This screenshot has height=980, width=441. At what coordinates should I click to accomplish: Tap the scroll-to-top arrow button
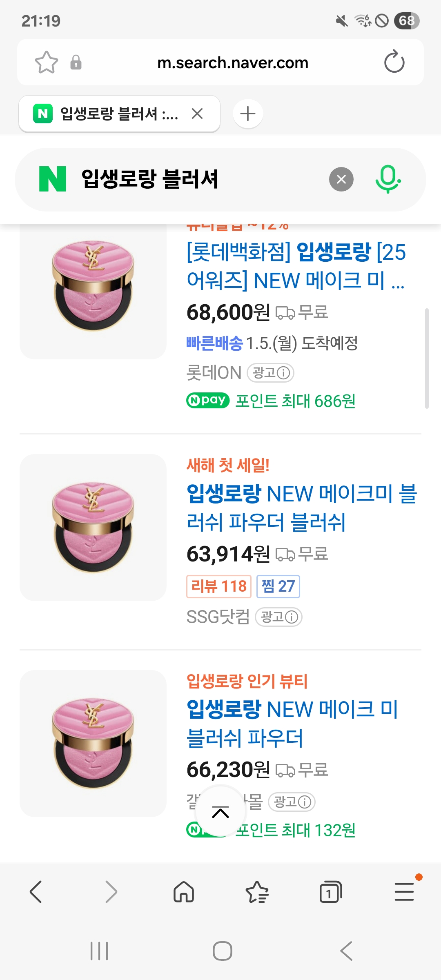click(220, 812)
